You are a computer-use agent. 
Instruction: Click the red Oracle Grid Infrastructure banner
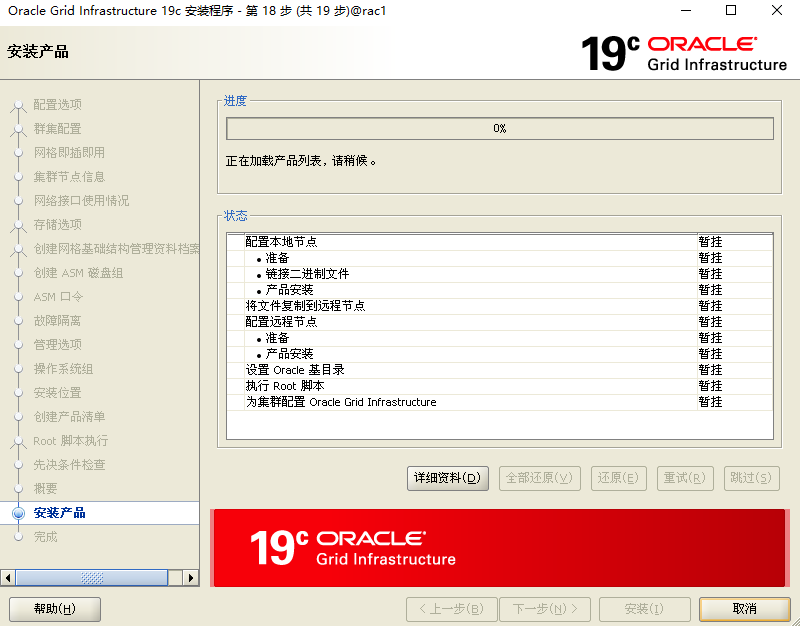pos(498,547)
